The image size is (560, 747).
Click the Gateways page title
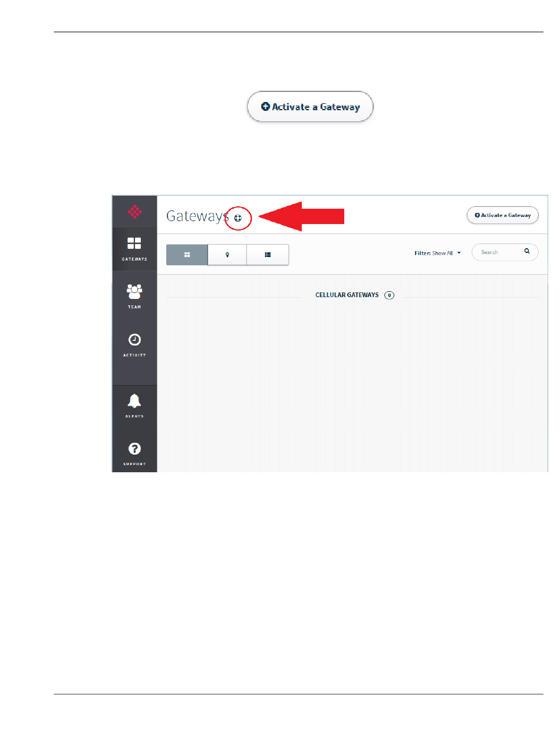point(197,216)
